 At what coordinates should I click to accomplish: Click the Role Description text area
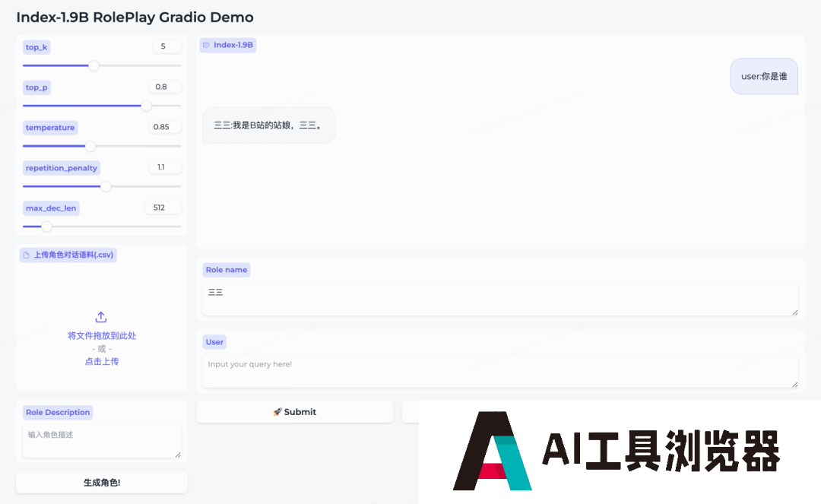tap(102, 441)
